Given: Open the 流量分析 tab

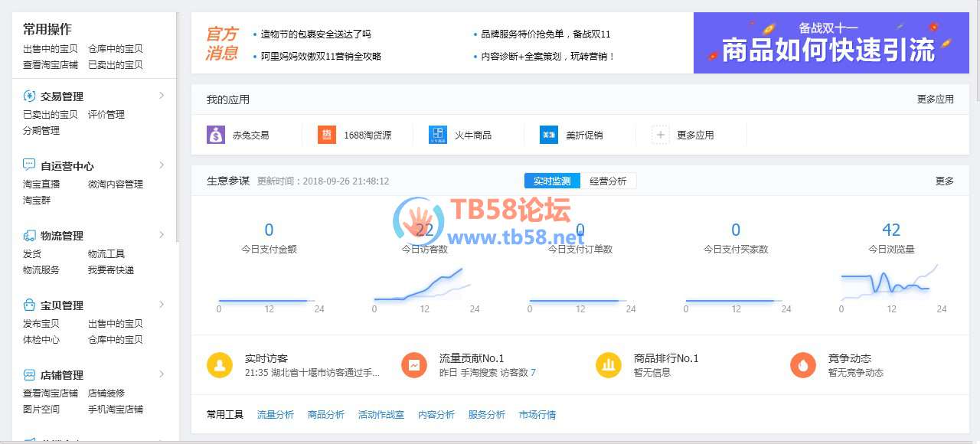Looking at the screenshot, I should 276,414.
